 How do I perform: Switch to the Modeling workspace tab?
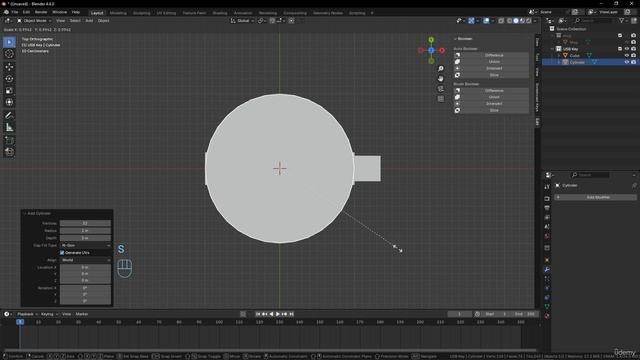pyautogui.click(x=118, y=13)
